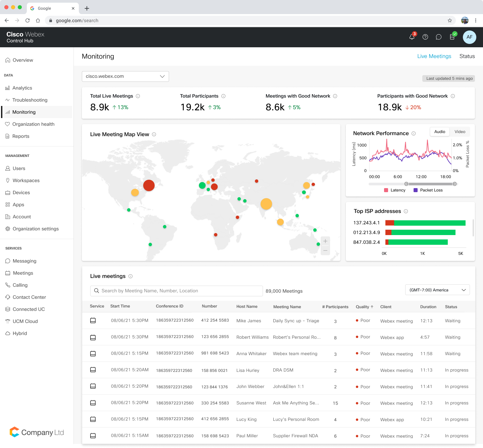Open Troubleshooting in the sidebar
Screen dimensions: 483x448
click(30, 100)
